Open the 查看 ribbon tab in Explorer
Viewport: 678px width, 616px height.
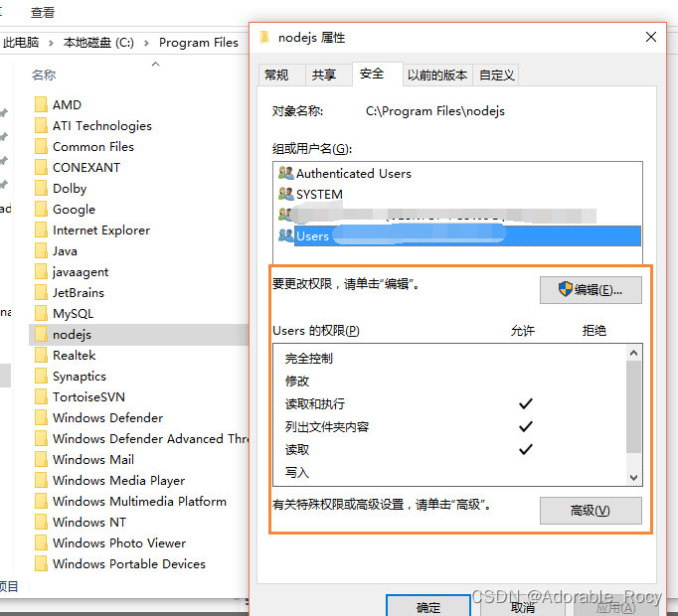pos(43,13)
